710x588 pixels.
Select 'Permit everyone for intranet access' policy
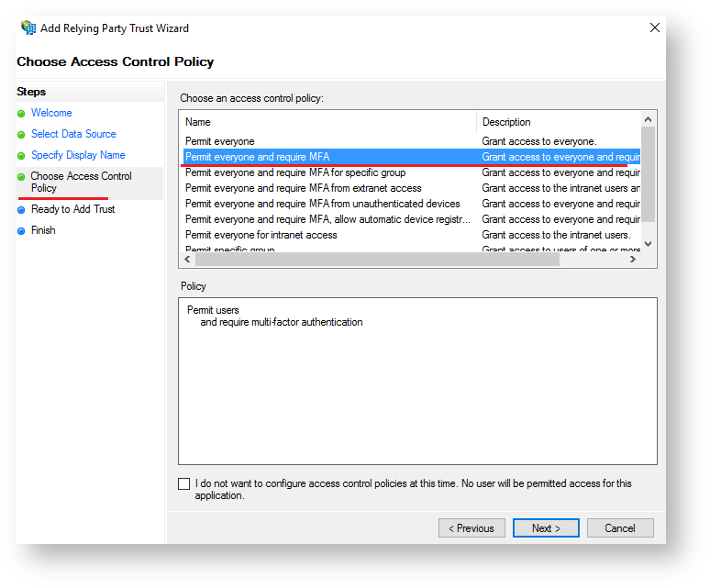coord(261,235)
